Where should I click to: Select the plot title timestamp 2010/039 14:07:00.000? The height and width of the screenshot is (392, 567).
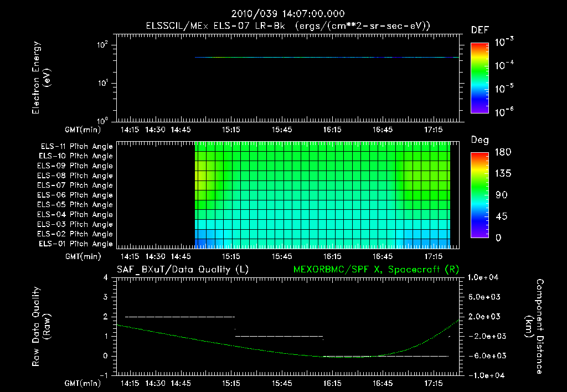(288, 14)
